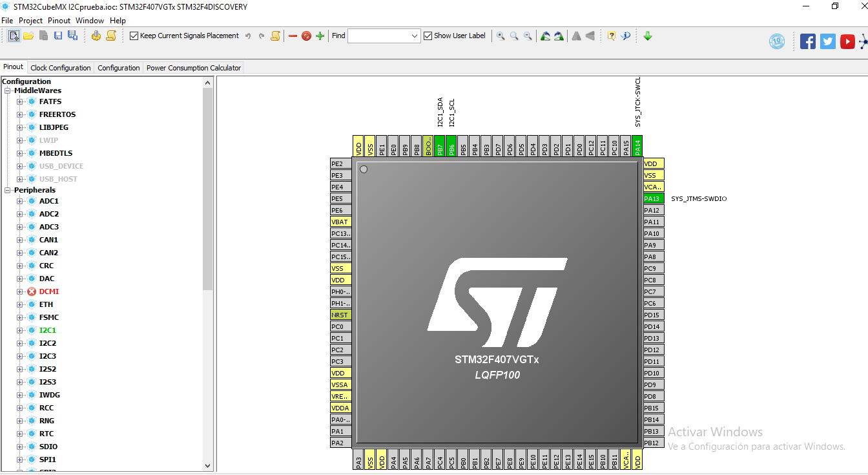The height and width of the screenshot is (475, 868).
Task: Click the New Project toolbar icon
Action: pyautogui.click(x=14, y=36)
